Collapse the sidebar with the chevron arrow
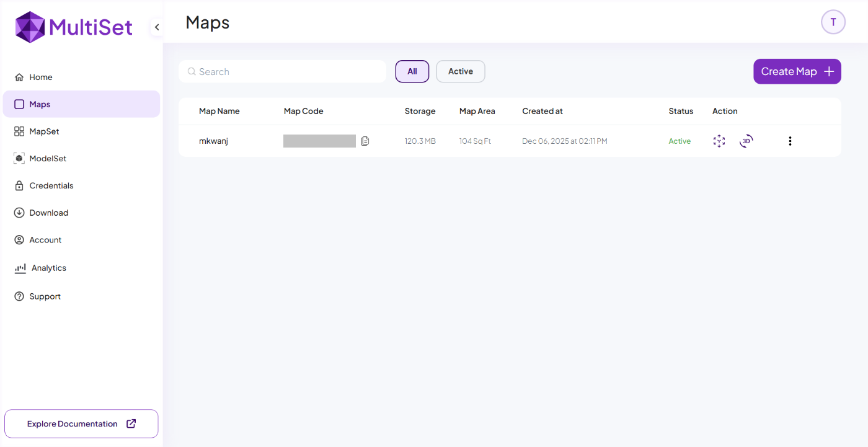868x447 pixels. pyautogui.click(x=157, y=27)
